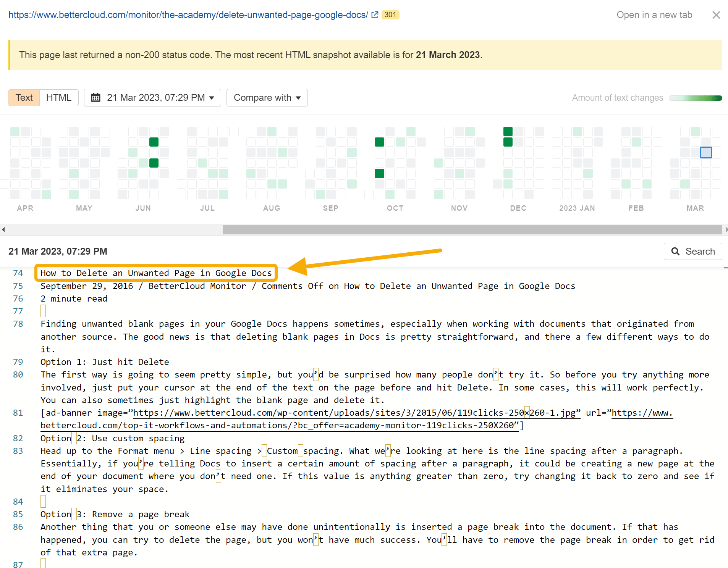Viewport: 728px width, 568px height.
Task: Close the page snapshot panel
Action: (x=716, y=15)
